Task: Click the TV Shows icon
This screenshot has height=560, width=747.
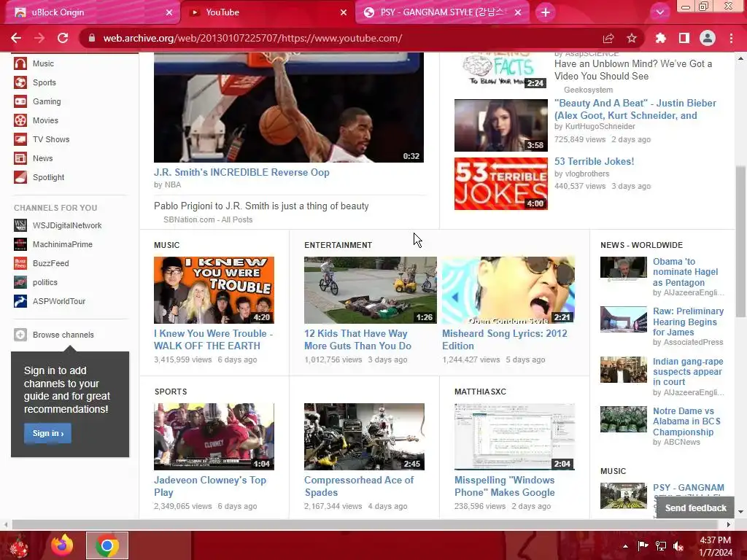Action: tap(20, 139)
